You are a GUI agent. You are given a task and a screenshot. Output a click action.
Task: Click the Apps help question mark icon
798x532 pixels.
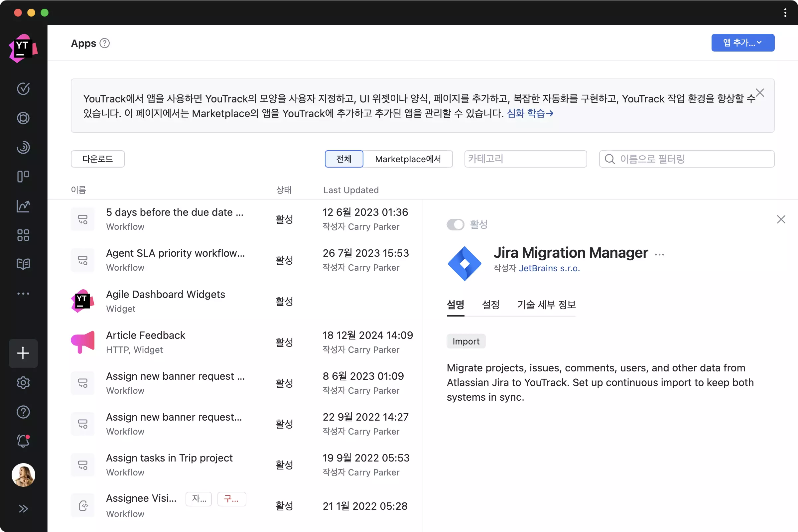tap(104, 44)
